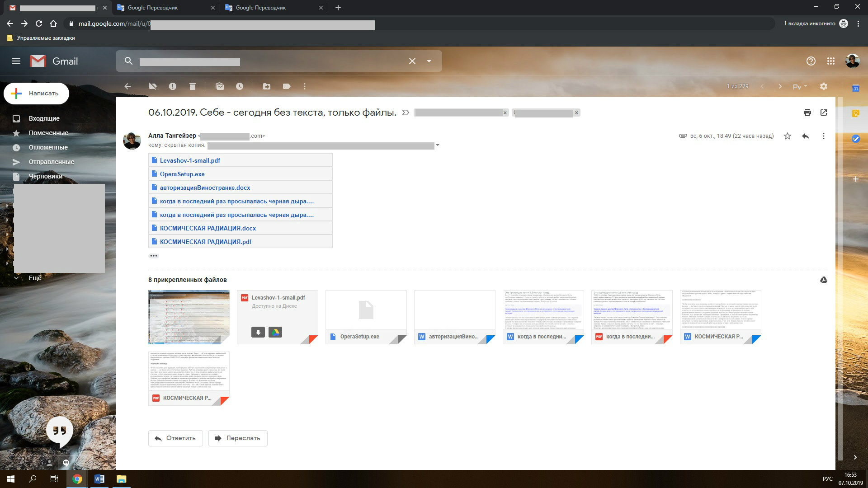Open the input tools language dropdown

click(800, 86)
